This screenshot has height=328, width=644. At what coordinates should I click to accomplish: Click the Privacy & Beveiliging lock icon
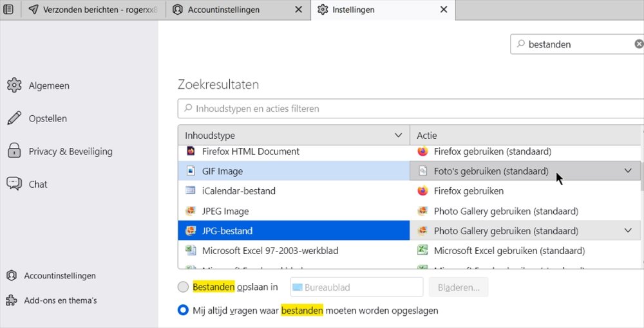pyautogui.click(x=14, y=151)
